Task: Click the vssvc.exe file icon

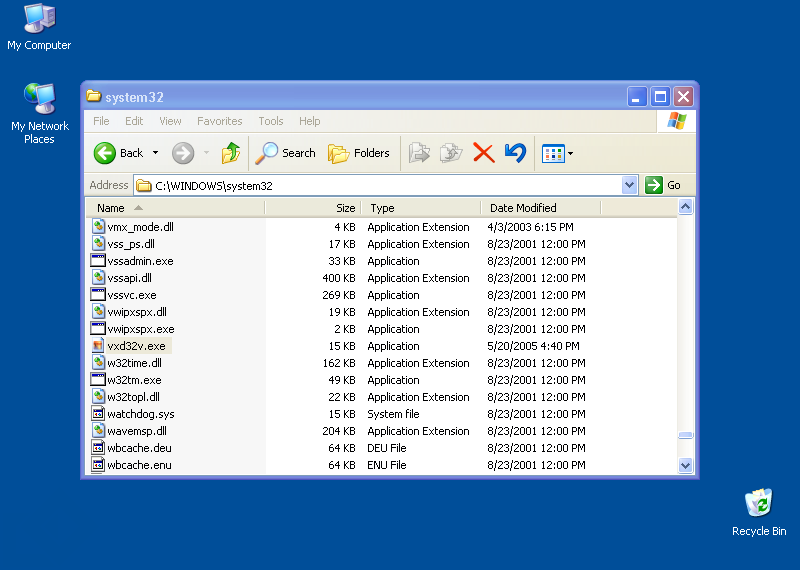Action: 98,294
